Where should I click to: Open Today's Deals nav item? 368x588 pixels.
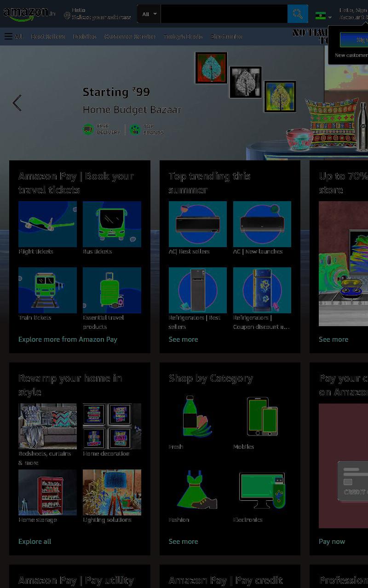tap(183, 36)
